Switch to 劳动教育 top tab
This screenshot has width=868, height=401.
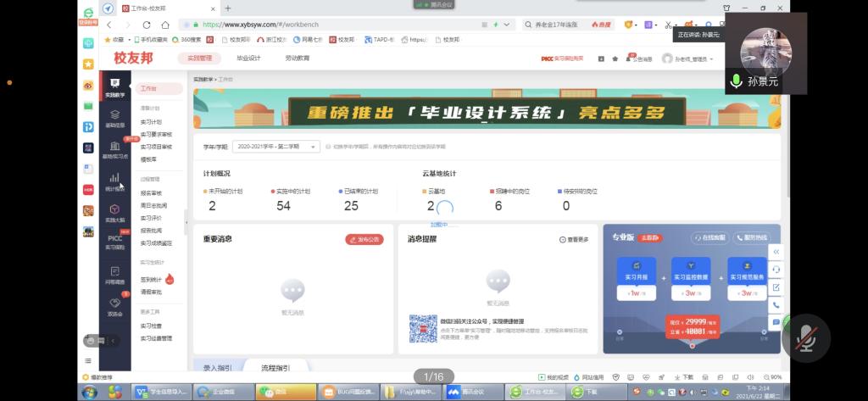(x=297, y=58)
